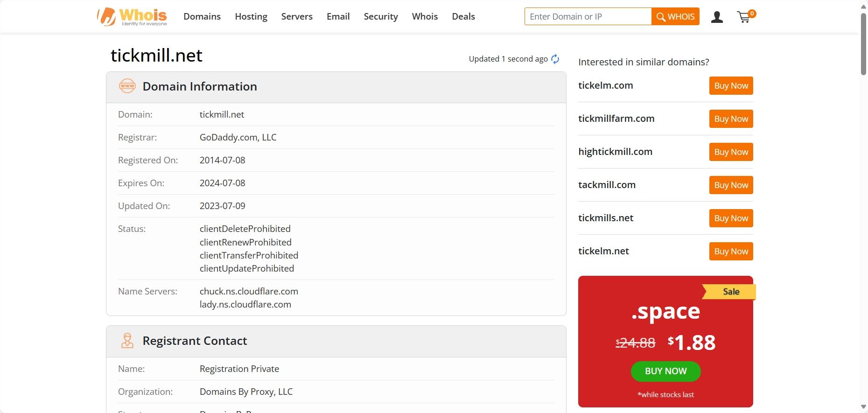Screen dimensions: 868x413
Task: Select status clientUpdateProhibited
Action: tap(247, 268)
